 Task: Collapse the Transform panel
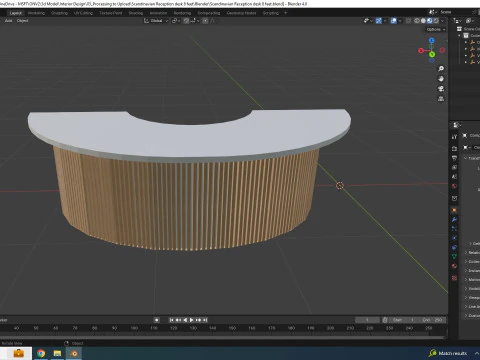point(465,158)
